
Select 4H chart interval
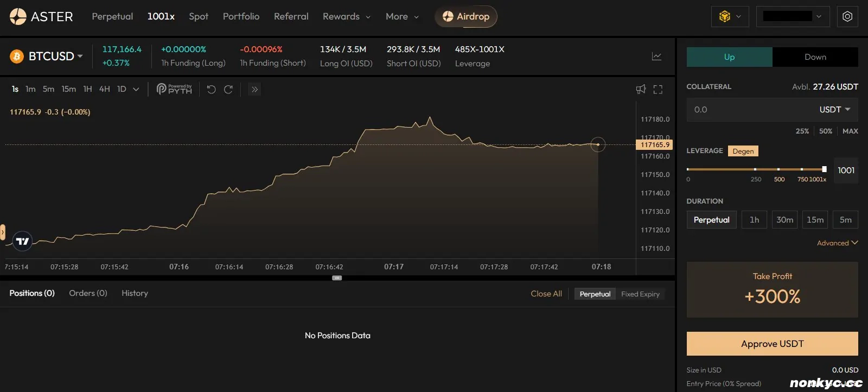point(105,89)
